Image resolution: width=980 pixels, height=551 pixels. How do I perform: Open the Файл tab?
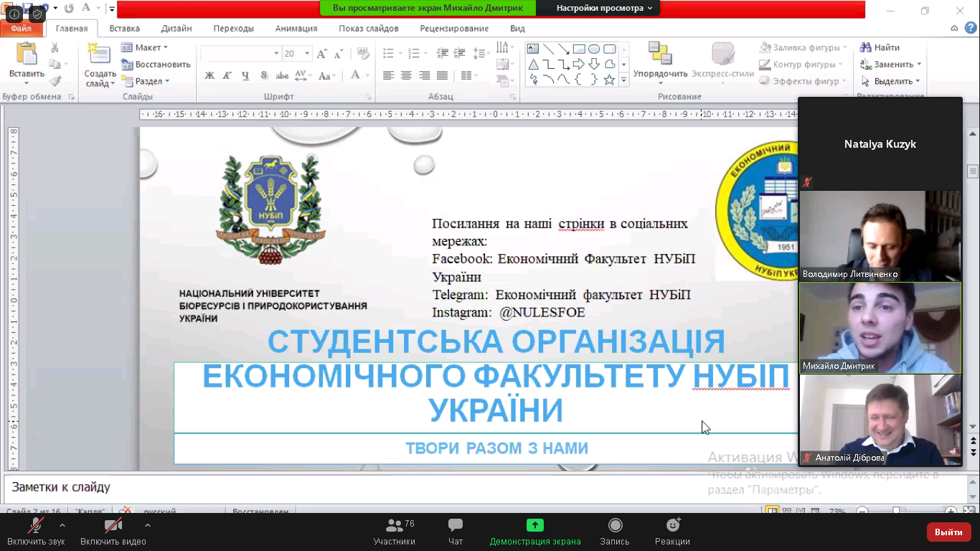(22, 29)
